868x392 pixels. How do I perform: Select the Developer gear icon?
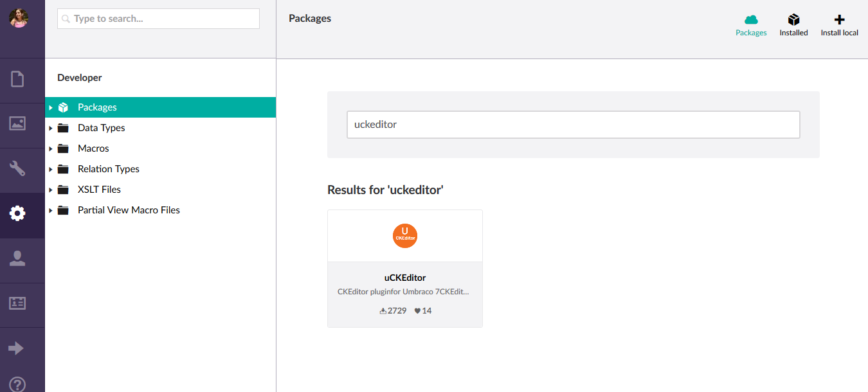(17, 213)
